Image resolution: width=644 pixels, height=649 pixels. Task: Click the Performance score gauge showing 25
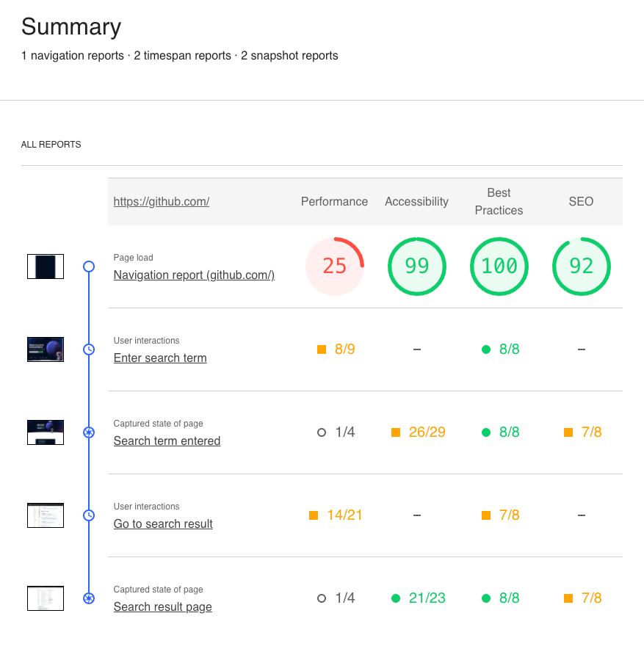(x=335, y=267)
